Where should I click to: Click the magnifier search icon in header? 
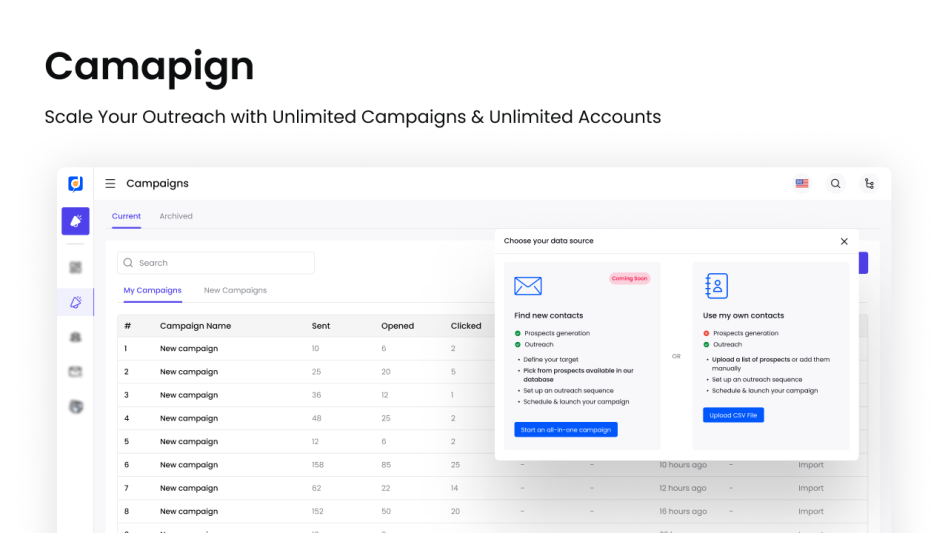pos(835,184)
